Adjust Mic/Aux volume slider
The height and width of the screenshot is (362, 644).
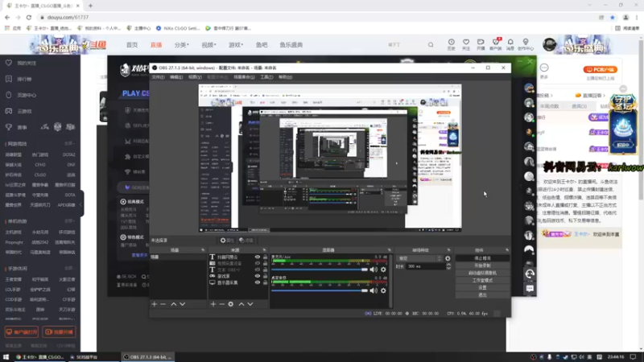coord(320,269)
